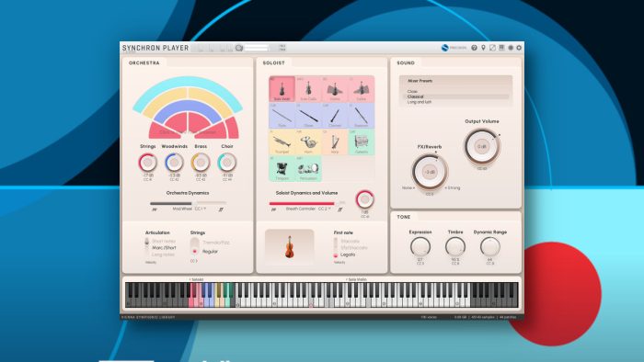Select the Celesta soloist tile

[x=361, y=142]
